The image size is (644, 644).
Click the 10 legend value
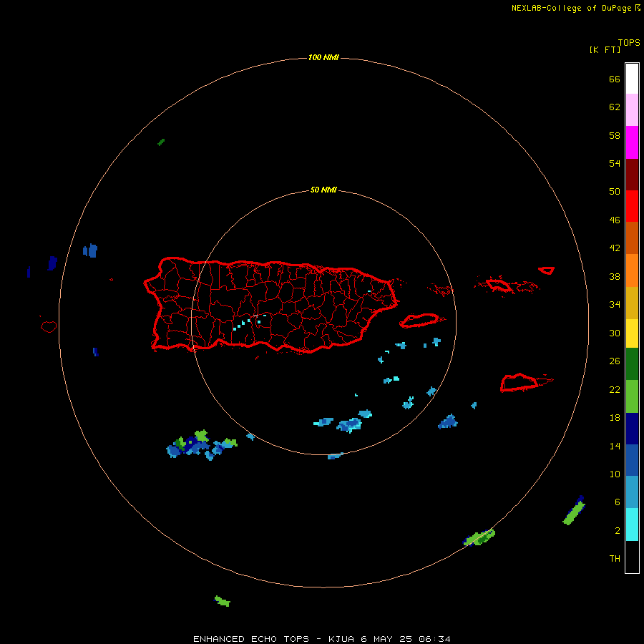tap(615, 474)
